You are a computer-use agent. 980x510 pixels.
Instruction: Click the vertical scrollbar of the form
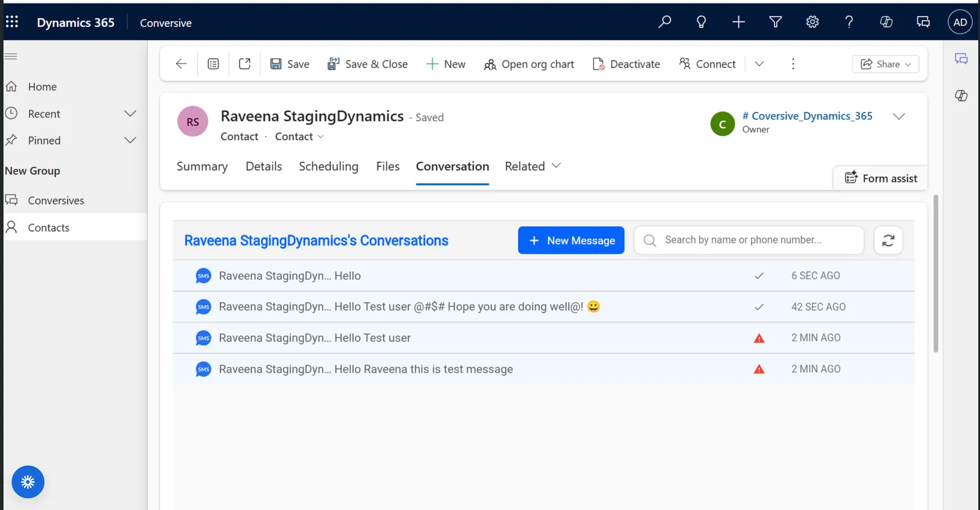click(935, 274)
